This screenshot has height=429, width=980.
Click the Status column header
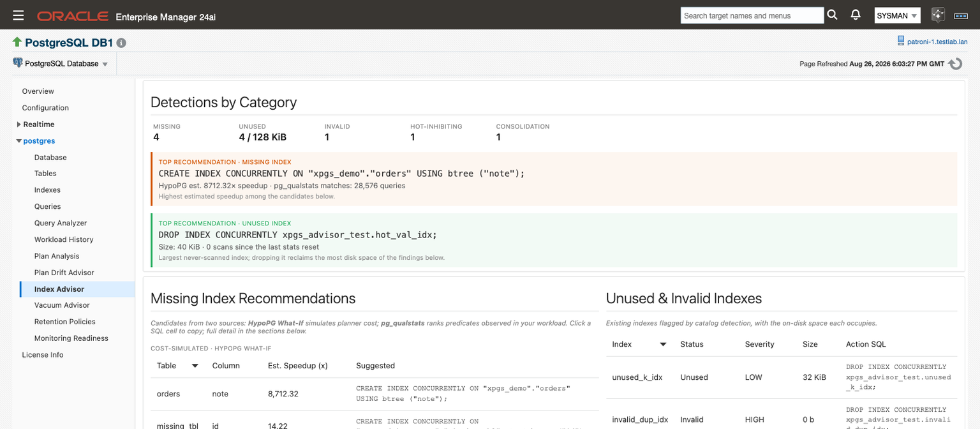pos(692,344)
